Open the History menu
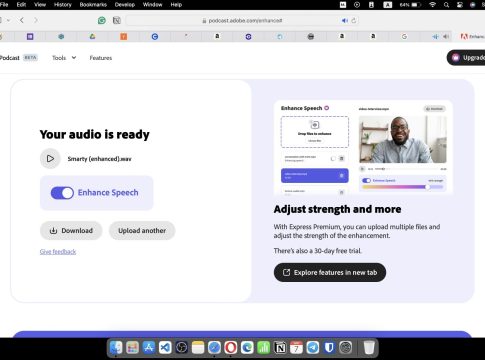This screenshot has height=360, width=485. tap(63, 5)
